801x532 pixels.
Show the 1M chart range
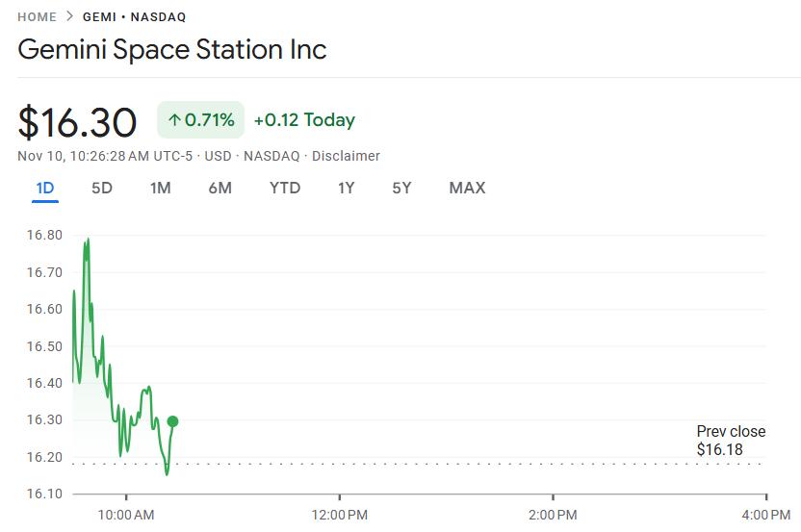coord(161,188)
